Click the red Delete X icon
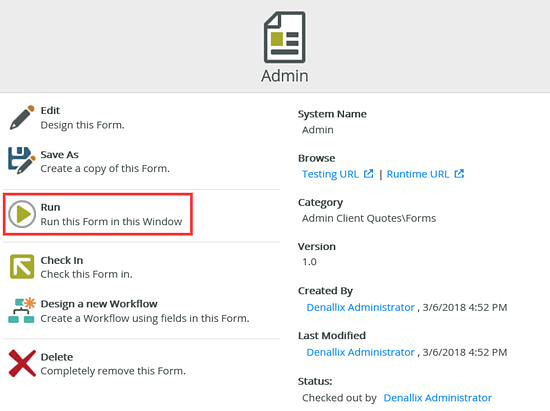 pos(22,363)
